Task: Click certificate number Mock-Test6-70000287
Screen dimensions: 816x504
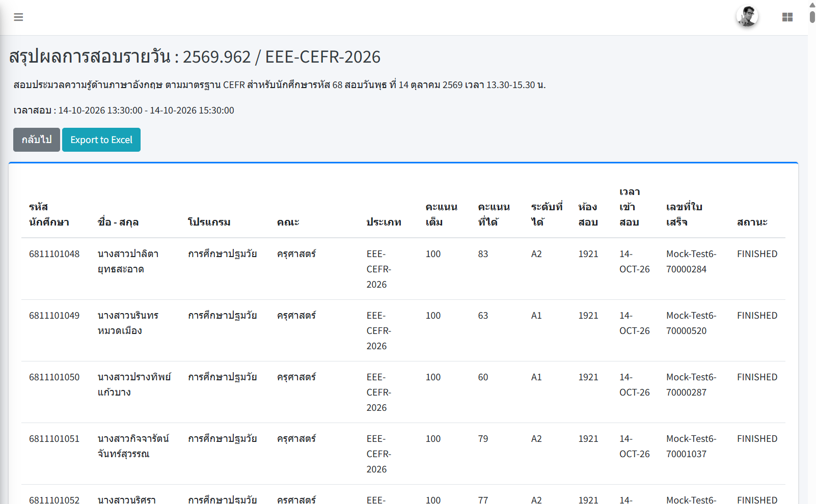Action: (x=691, y=384)
